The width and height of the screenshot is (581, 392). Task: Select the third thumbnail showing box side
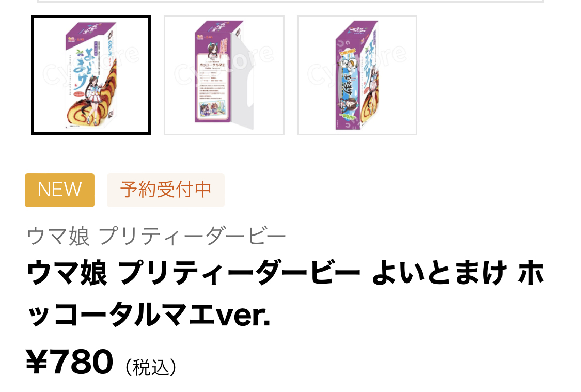click(x=357, y=75)
